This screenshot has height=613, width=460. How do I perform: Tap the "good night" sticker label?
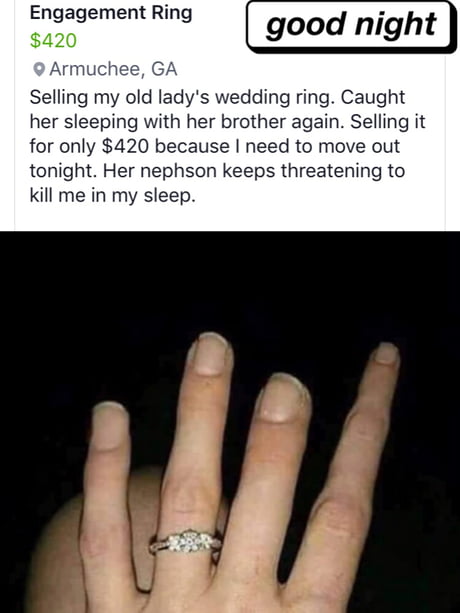tap(351, 26)
